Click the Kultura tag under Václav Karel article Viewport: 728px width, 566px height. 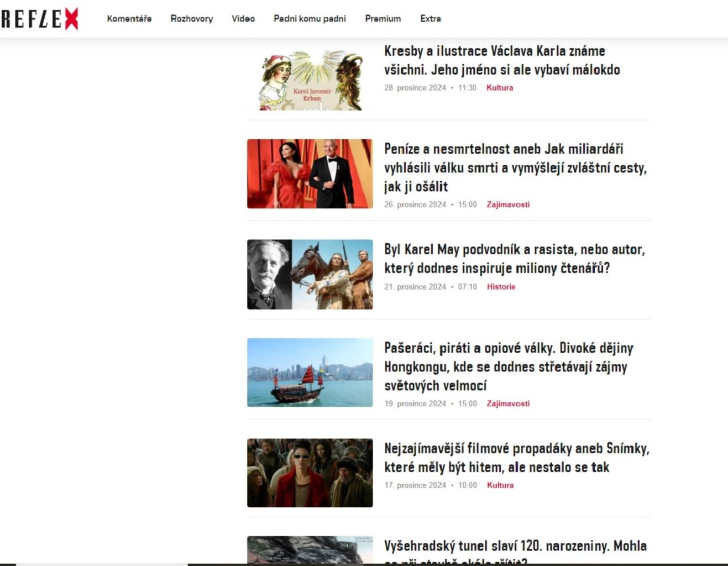tap(499, 88)
